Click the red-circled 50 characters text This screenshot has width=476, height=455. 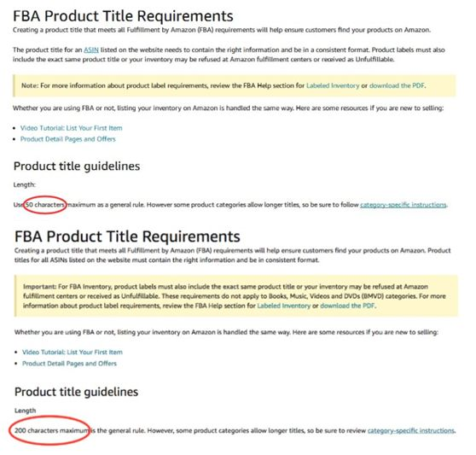pos(45,205)
